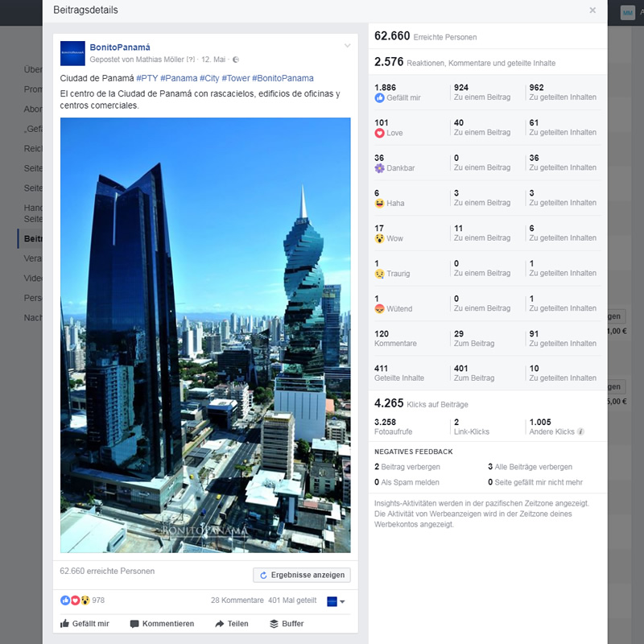
Task: Open the #PTY hashtag link
Action: click(x=147, y=78)
